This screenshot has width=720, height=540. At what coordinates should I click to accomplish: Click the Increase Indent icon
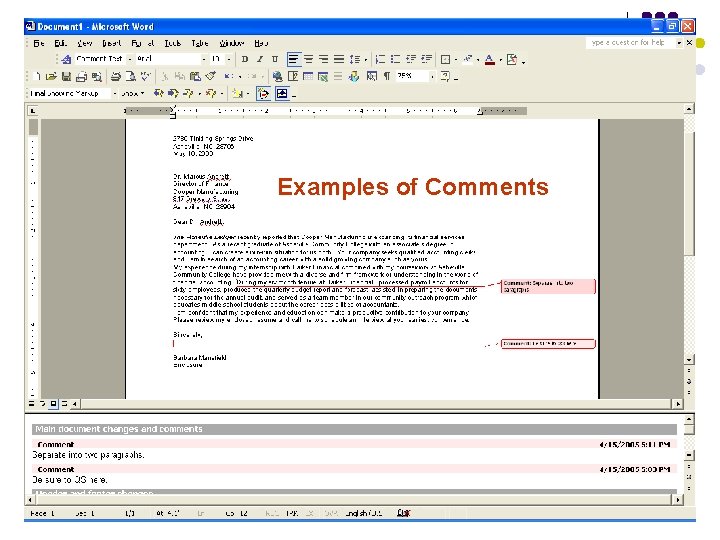click(x=427, y=59)
